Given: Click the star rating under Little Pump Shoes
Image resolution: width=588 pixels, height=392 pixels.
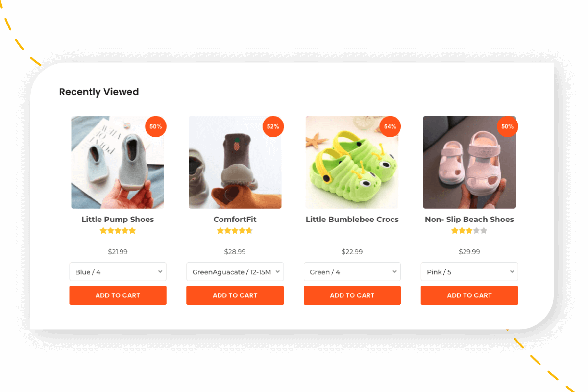Looking at the screenshot, I should click(118, 231).
